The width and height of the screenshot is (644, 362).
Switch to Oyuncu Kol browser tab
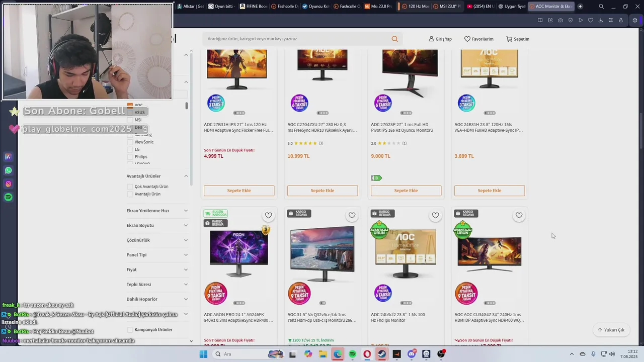[x=316, y=7]
